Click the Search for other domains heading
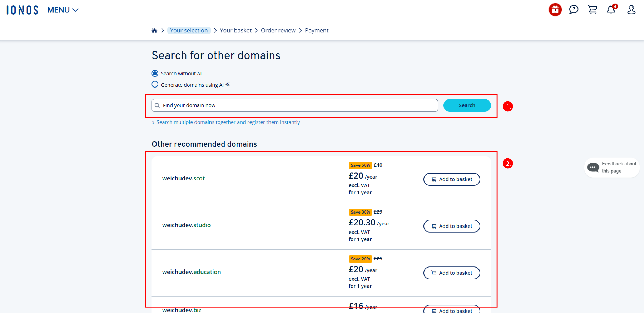The width and height of the screenshot is (644, 313). coord(216,55)
